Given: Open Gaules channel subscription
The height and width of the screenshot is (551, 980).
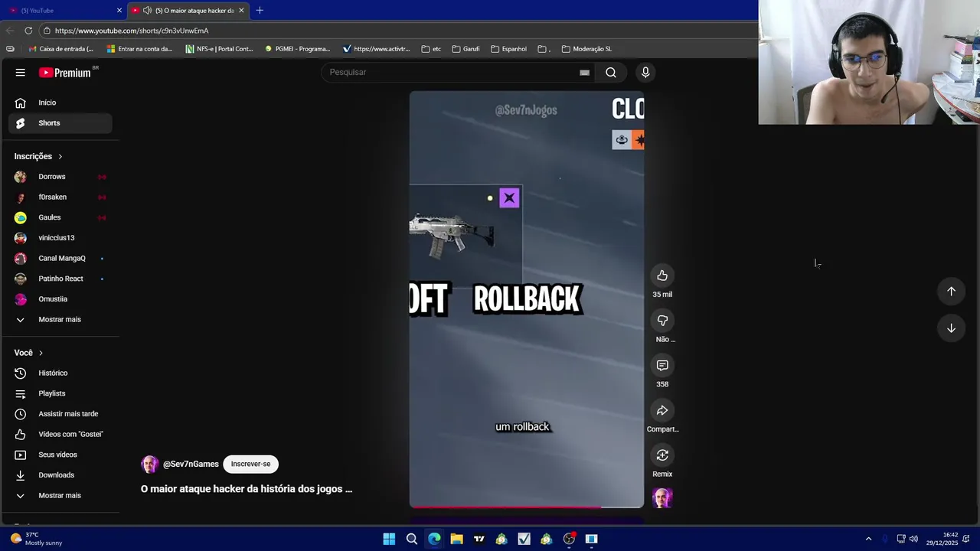Looking at the screenshot, I should pos(60,217).
